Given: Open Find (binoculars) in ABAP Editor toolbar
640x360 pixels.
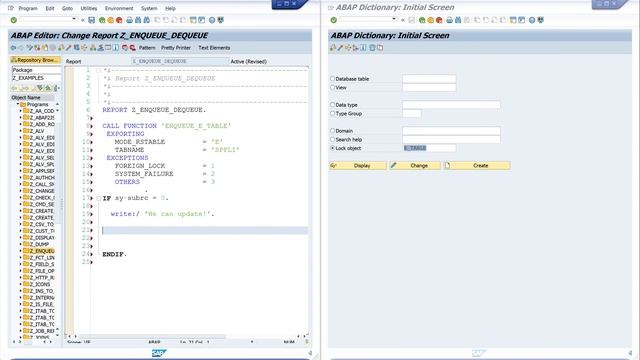Looking at the screenshot, I should 138,20.
